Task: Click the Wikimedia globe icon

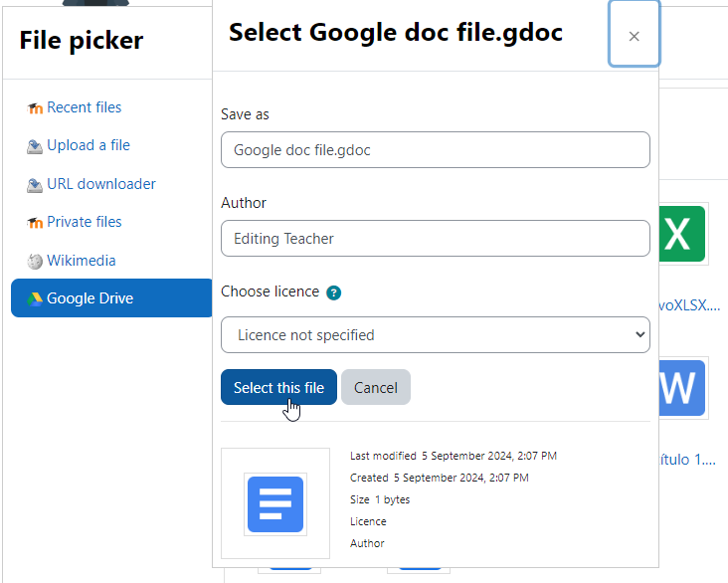Action: coord(35,261)
